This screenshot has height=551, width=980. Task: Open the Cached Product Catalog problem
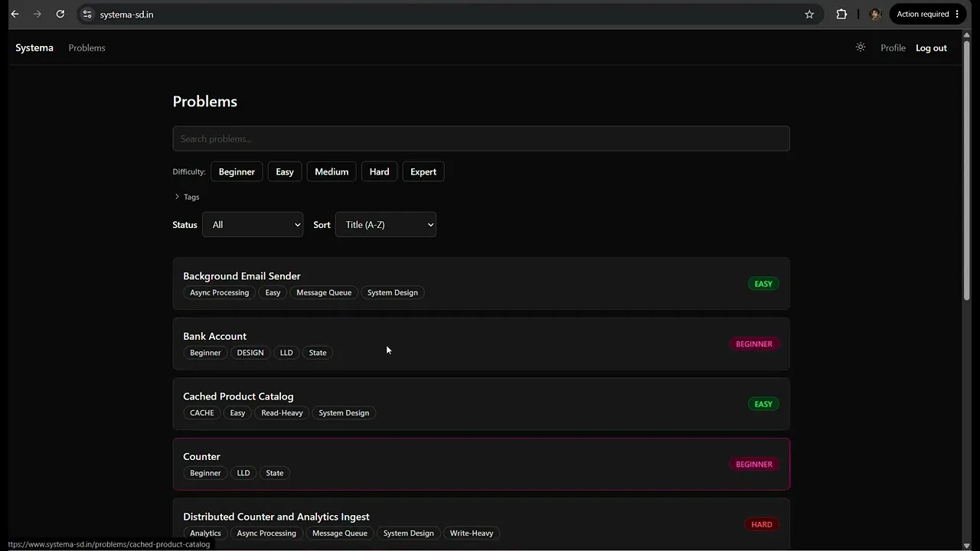coord(481,404)
